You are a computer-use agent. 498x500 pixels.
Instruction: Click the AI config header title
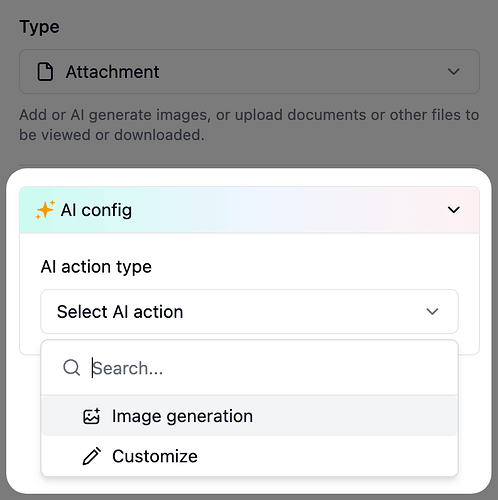point(96,210)
